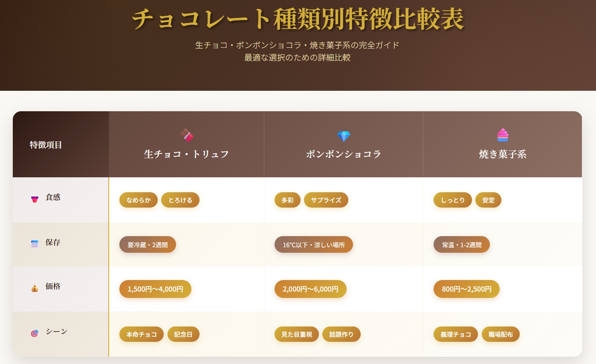Click the tongue icon beside 食感
Image resolution: width=596 pixels, height=364 pixels.
point(35,199)
